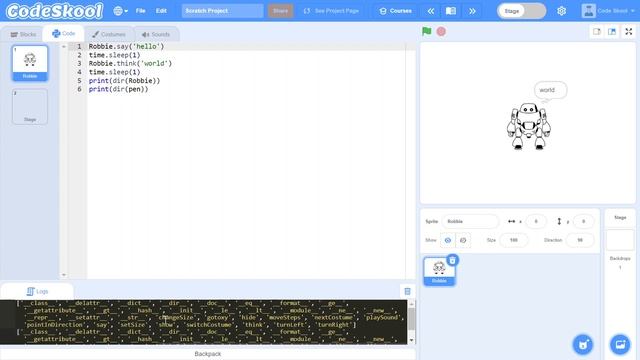Click code line Robbie.think('world')
The height and width of the screenshot is (360, 640).
[130, 64]
